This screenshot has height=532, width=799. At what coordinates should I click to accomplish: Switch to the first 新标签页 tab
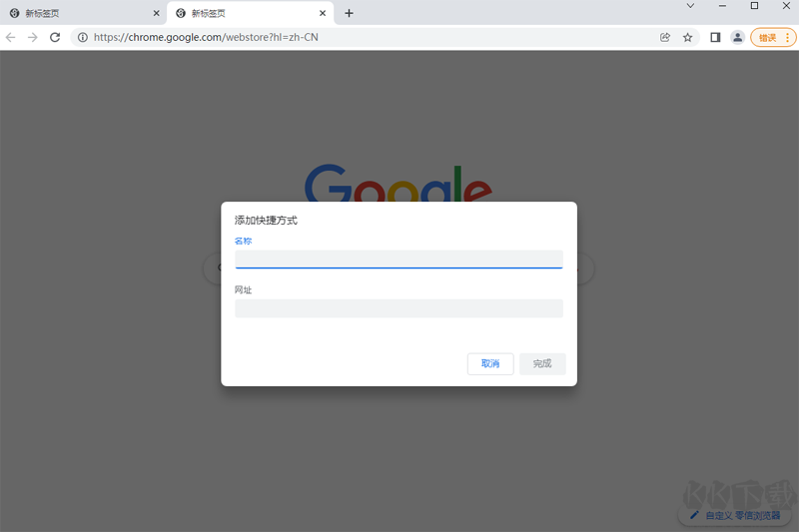(83, 13)
